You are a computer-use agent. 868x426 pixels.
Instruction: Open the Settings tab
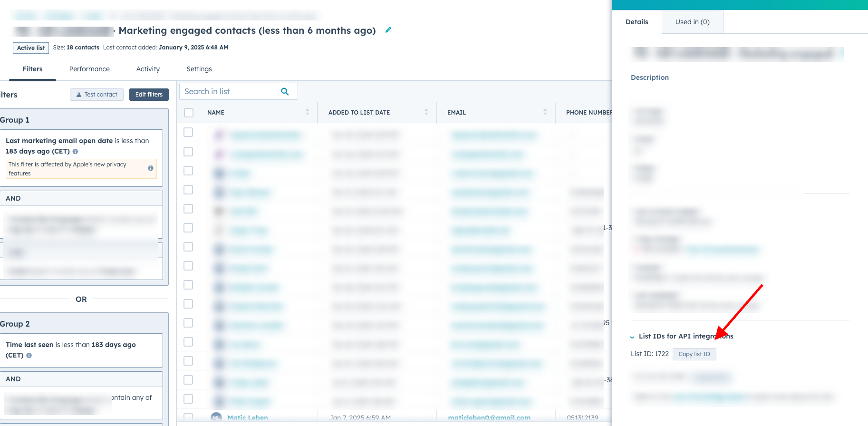click(199, 69)
